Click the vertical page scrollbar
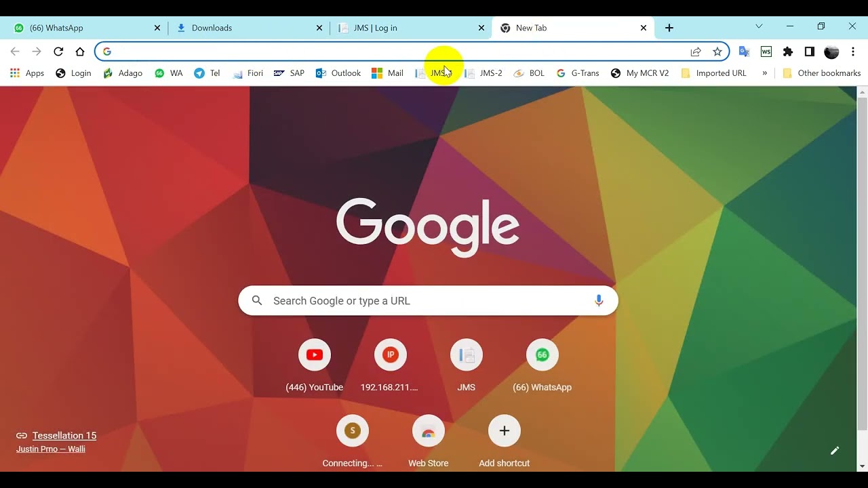The image size is (868, 488). click(x=863, y=264)
